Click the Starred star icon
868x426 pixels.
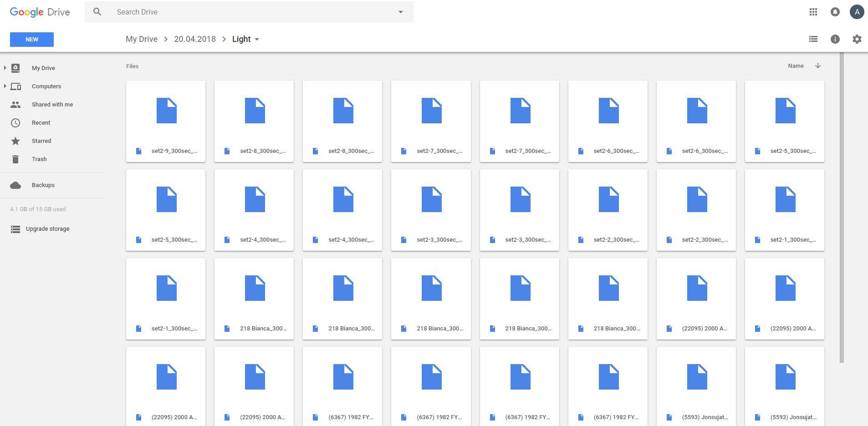[15, 141]
